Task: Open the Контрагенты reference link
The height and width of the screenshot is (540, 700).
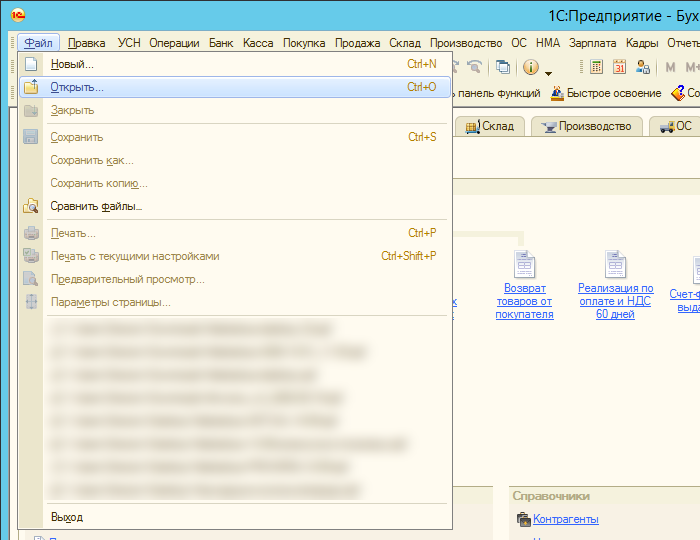Action: click(x=566, y=519)
